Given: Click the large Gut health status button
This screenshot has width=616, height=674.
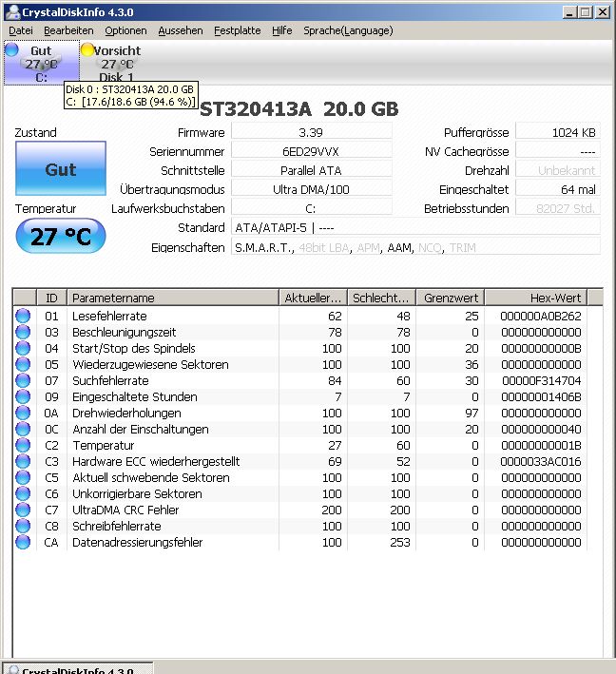Looking at the screenshot, I should pyautogui.click(x=61, y=170).
